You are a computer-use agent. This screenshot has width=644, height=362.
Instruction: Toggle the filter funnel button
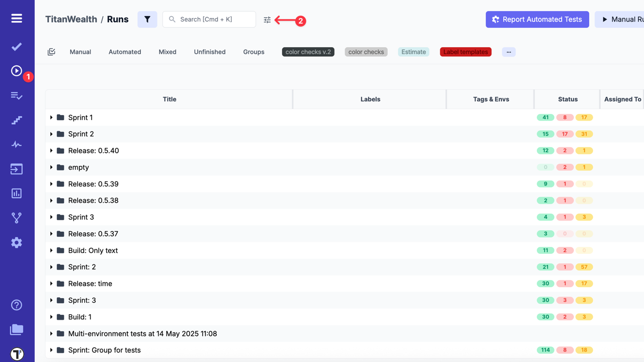click(147, 19)
